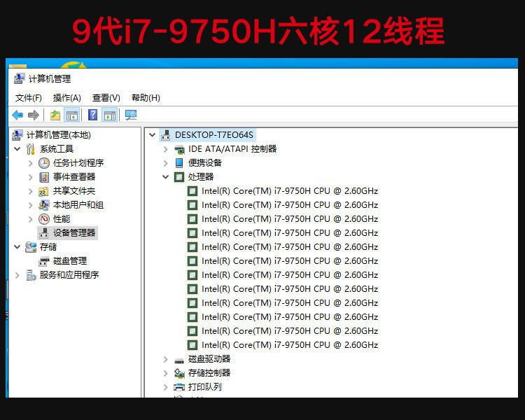525x420 pixels.
Task: Click the 服务和应用程序 icon
Action: pos(31,275)
